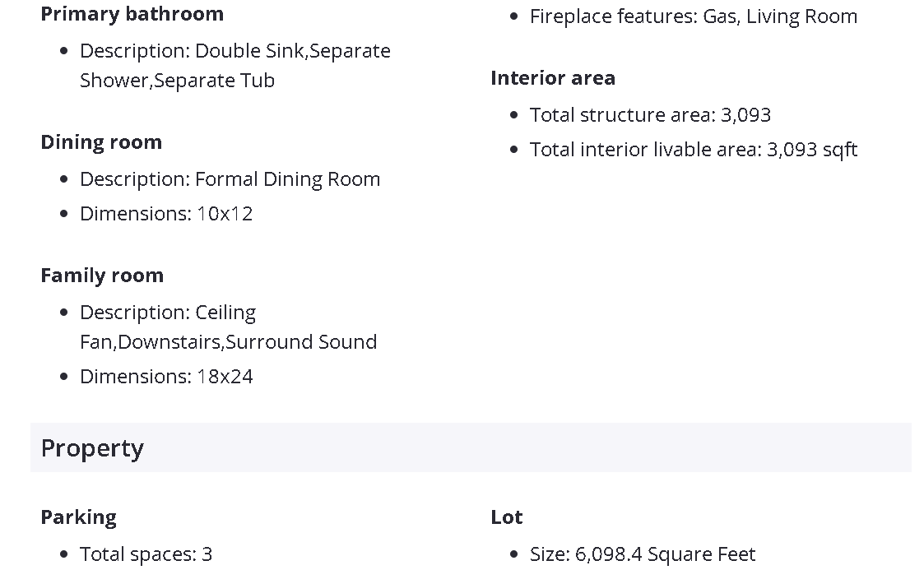Select the Dining room heading
924x570 pixels.
pos(101,142)
